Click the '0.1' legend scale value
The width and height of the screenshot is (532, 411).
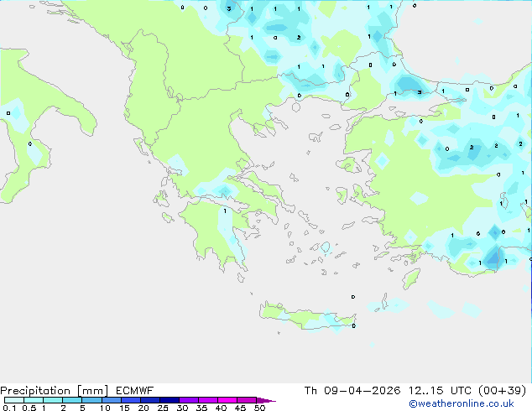pyautogui.click(x=9, y=408)
